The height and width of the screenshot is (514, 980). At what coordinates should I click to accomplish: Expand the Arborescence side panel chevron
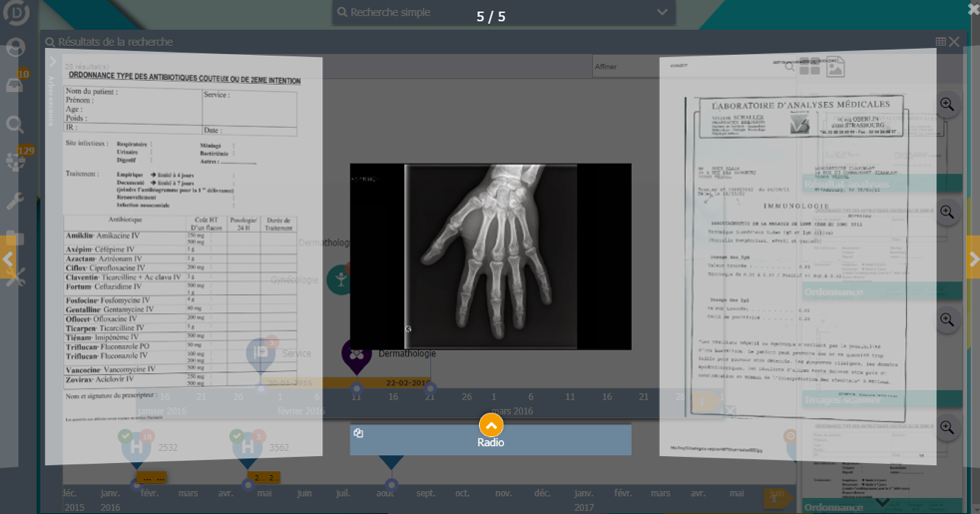pyautogui.click(x=53, y=61)
